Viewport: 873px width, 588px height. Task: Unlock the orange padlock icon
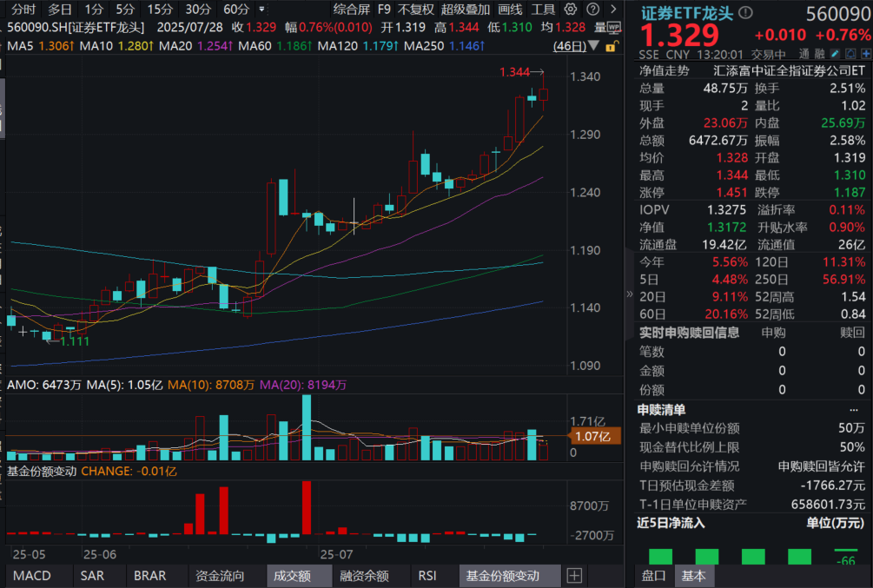point(611,46)
